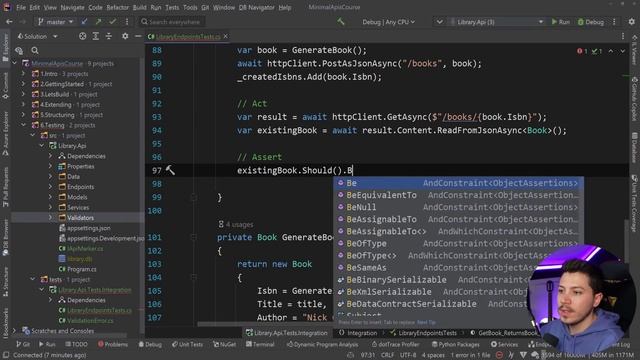Screen dimensions: 640x360
Task: Open the dotTrace Profiler tool window
Action: tap(395, 344)
